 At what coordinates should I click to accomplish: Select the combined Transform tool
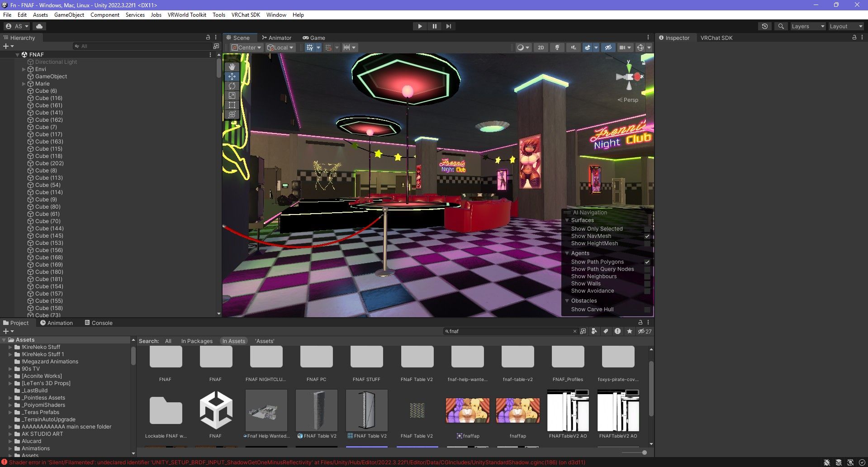tap(232, 114)
